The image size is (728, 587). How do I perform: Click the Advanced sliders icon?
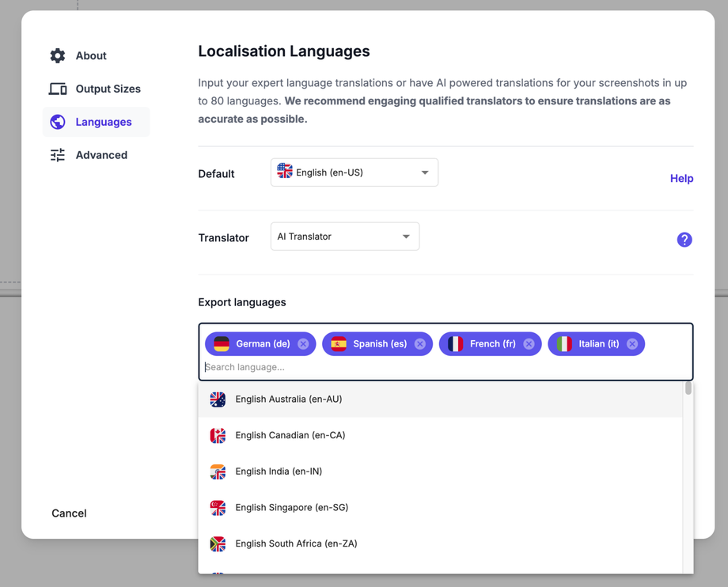[x=58, y=155]
